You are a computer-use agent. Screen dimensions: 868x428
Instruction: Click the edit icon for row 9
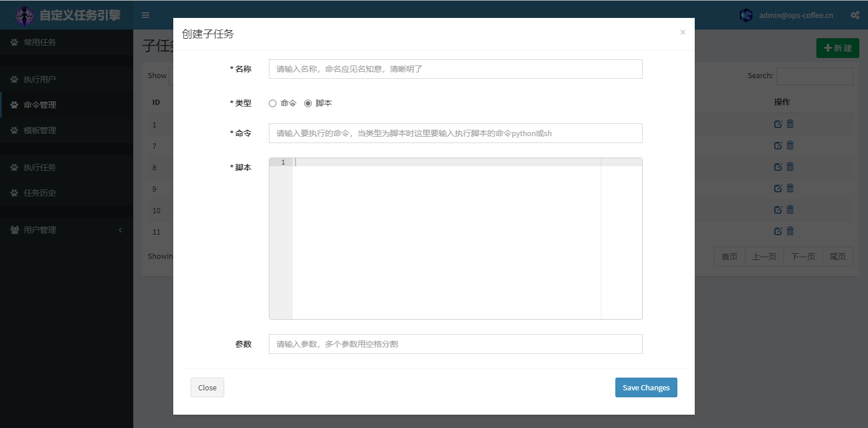(778, 188)
